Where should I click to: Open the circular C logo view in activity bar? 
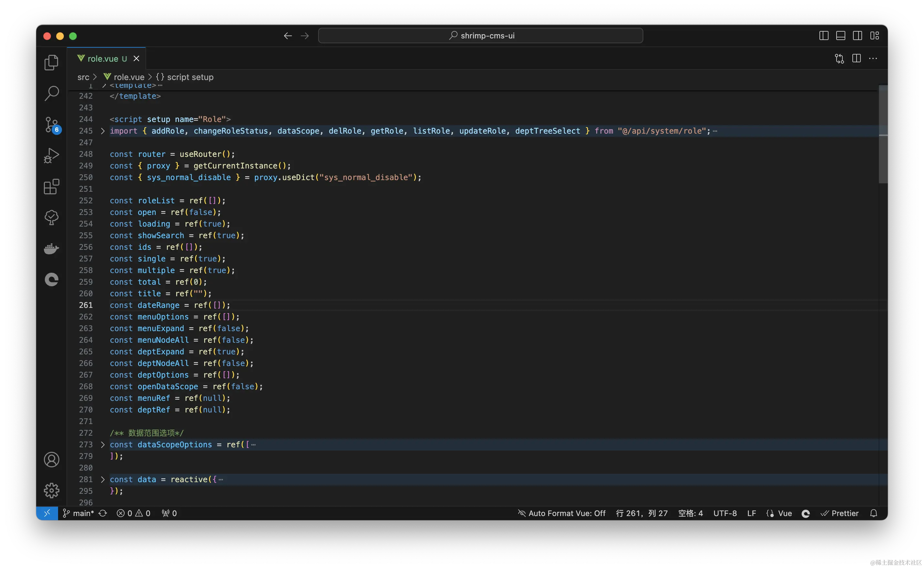coord(51,279)
